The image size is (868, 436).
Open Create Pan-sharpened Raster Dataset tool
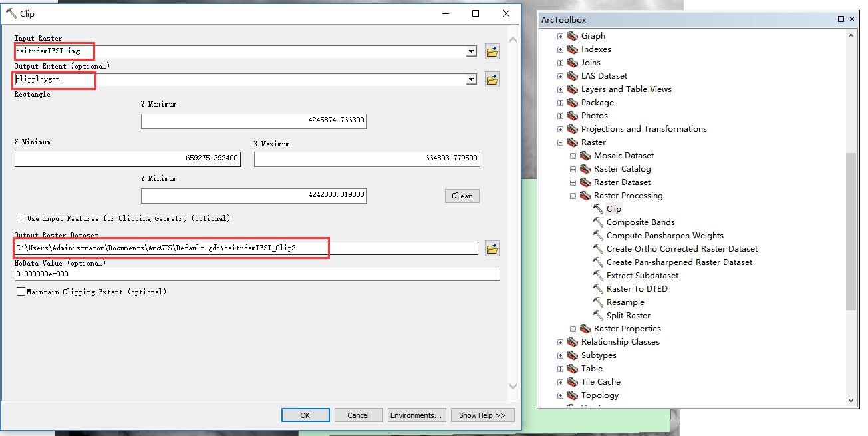[x=679, y=262]
